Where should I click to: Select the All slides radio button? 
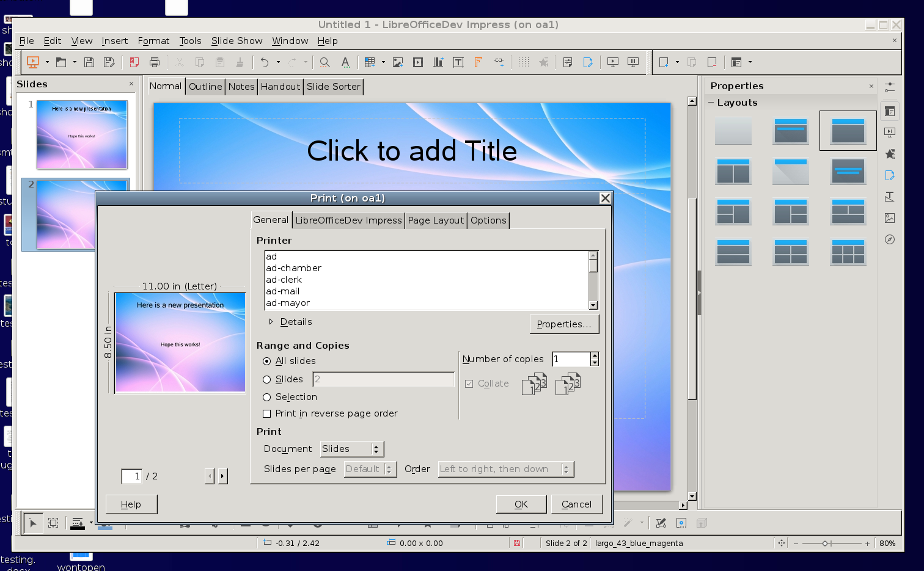266,362
